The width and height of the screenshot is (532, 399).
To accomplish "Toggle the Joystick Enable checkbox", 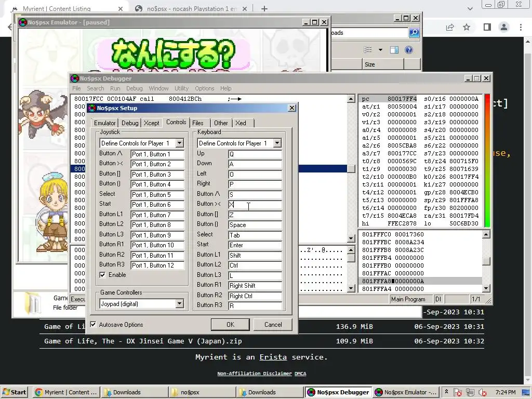I will point(102,275).
